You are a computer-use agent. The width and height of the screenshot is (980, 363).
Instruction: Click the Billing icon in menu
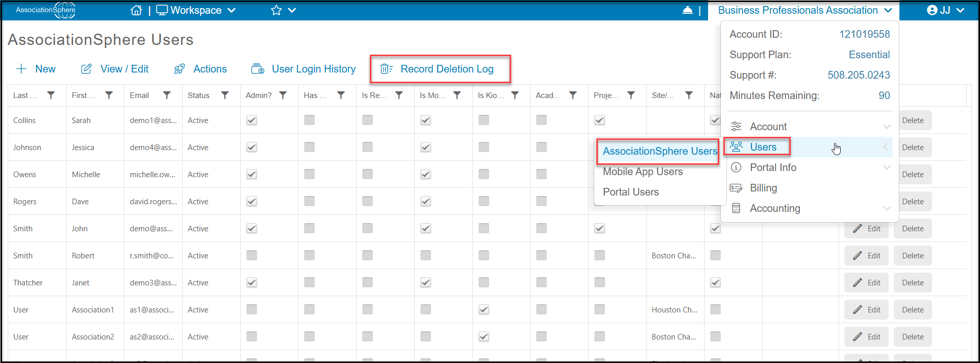coord(736,188)
